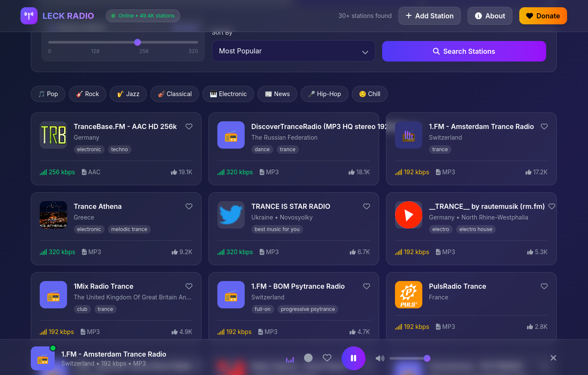
Task: Click the 9.2K thumbs-up on Trance Athena
Action: tap(182, 252)
